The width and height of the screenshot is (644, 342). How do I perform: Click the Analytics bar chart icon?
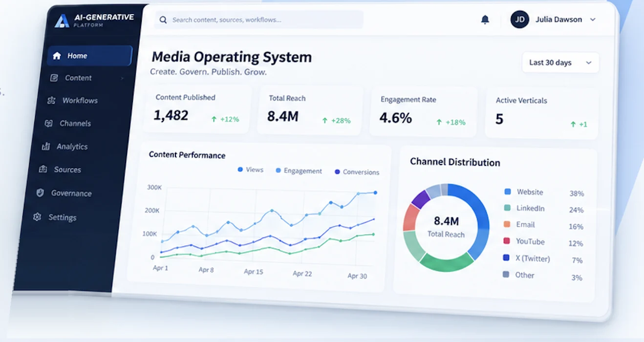click(x=46, y=146)
